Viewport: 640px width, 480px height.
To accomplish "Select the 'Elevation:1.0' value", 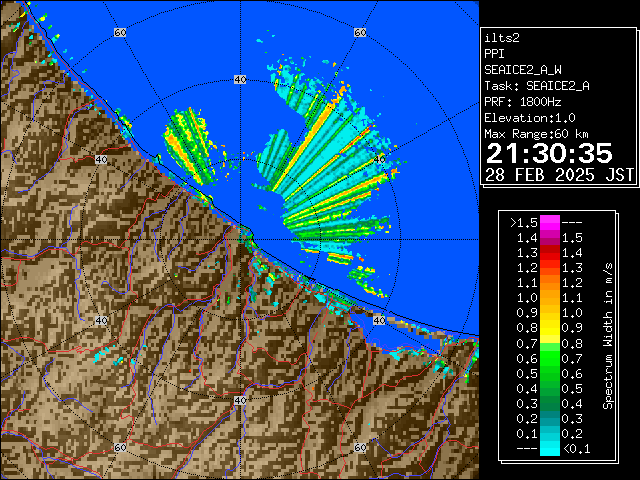I will pyautogui.click(x=530, y=118).
